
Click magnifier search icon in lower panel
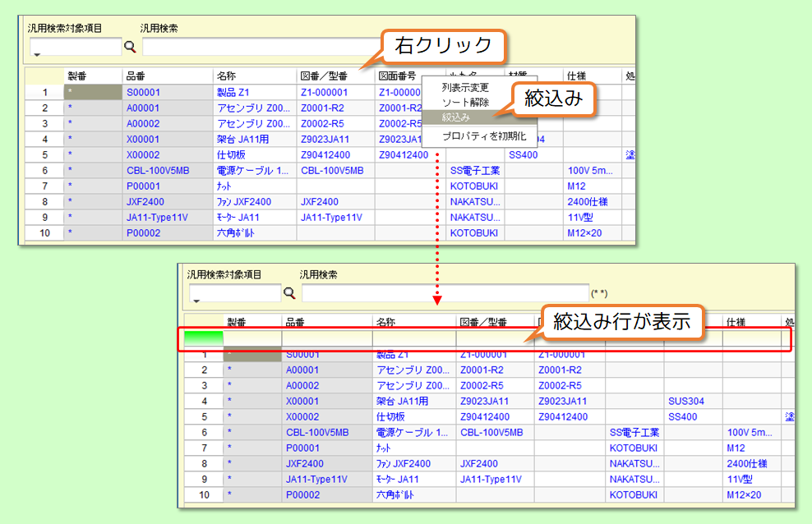pos(289,292)
